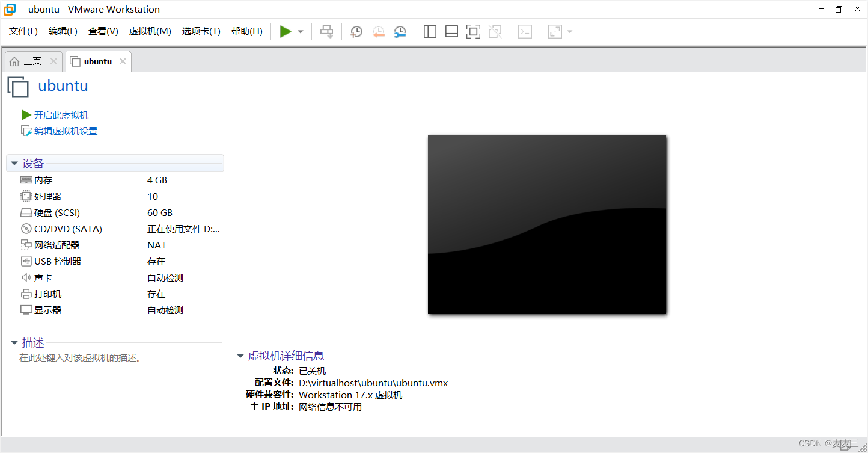Open the 文件(F) menu

(23, 31)
